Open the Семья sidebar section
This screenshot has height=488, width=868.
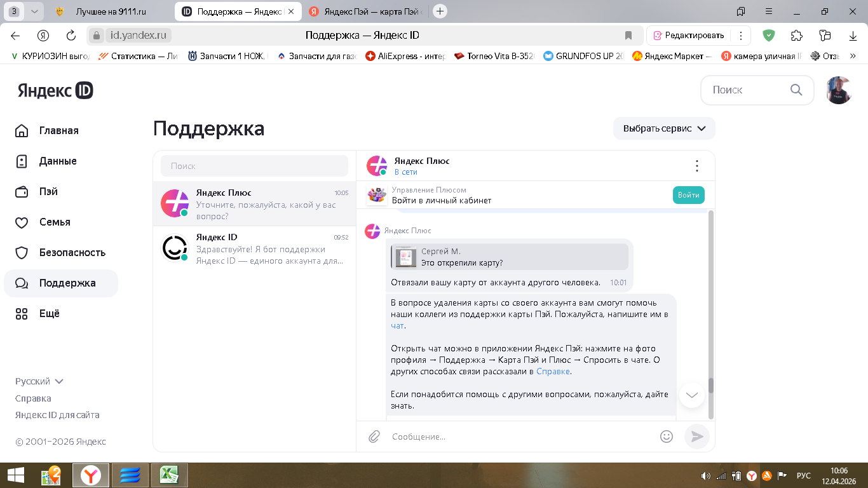43,222
